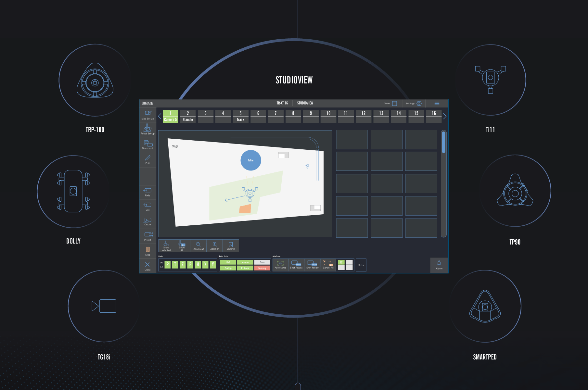Screen dimensions: 588x390
Task: Select channel 8 tab
Action: (293, 116)
